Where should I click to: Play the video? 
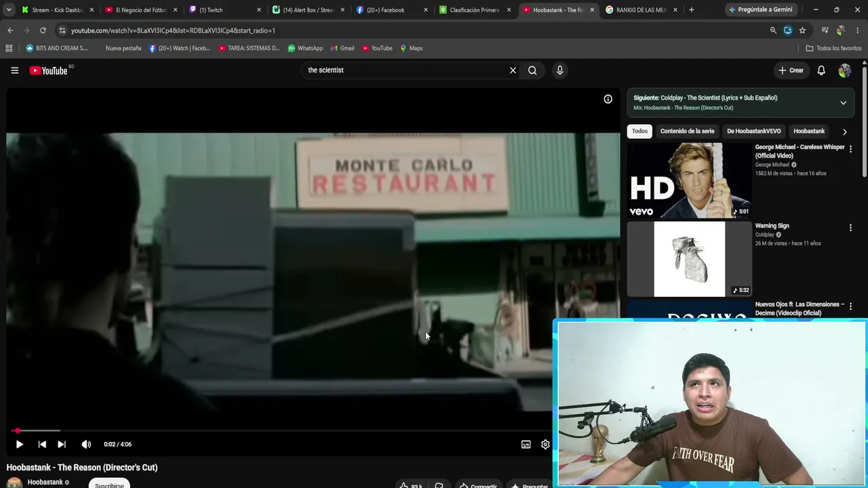point(19,445)
